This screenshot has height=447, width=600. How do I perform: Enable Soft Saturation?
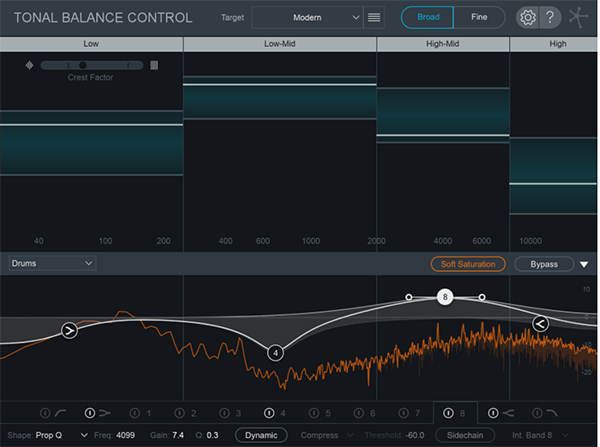click(468, 264)
